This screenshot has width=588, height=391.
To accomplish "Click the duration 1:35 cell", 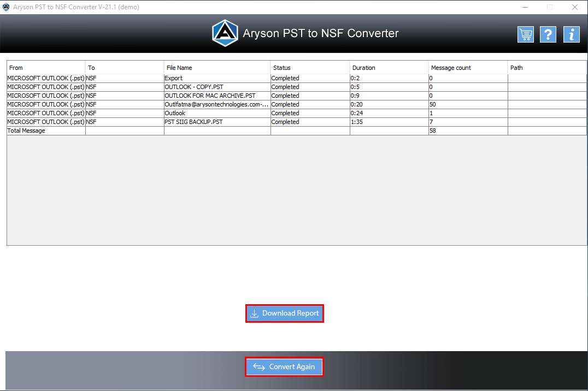I will tap(389, 122).
